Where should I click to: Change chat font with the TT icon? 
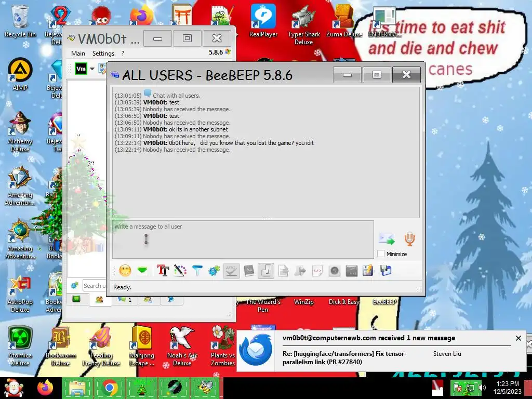pos(163,271)
